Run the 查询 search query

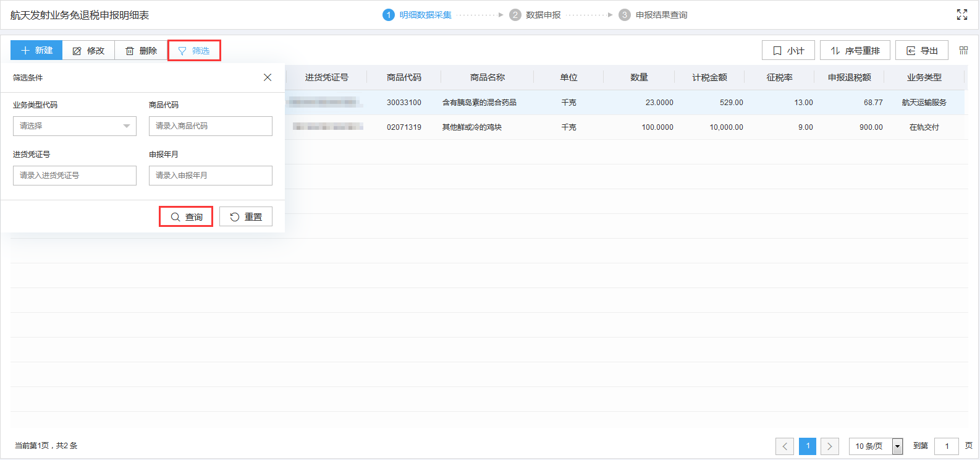coord(186,217)
